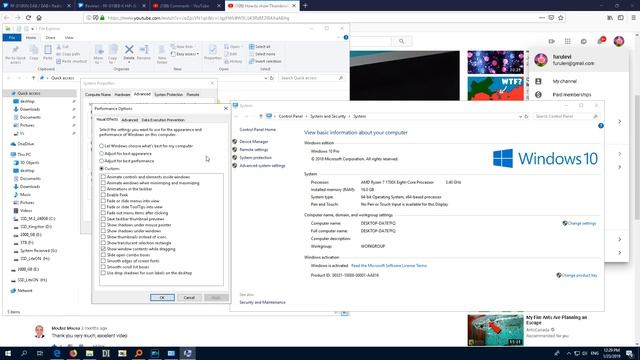Open the Action Center notification icon
Viewport: 640px width, 360px height.
(x=629, y=353)
